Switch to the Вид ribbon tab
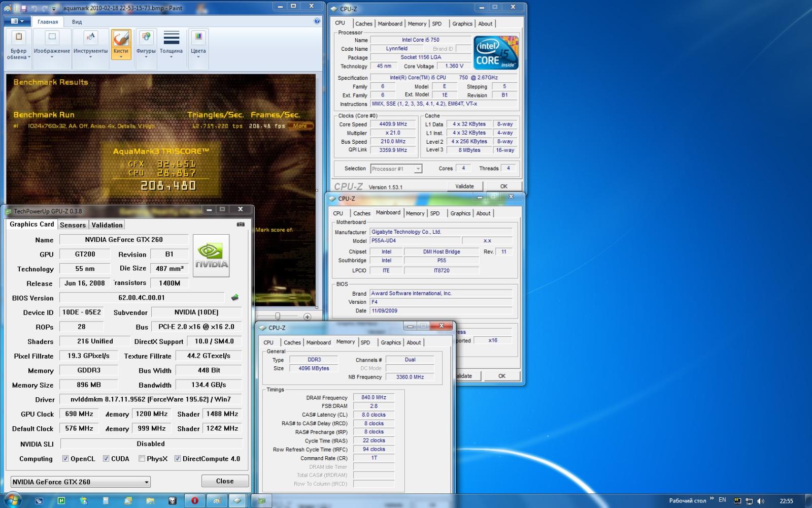Viewport: 812px width, 508px height. pyautogui.click(x=77, y=22)
